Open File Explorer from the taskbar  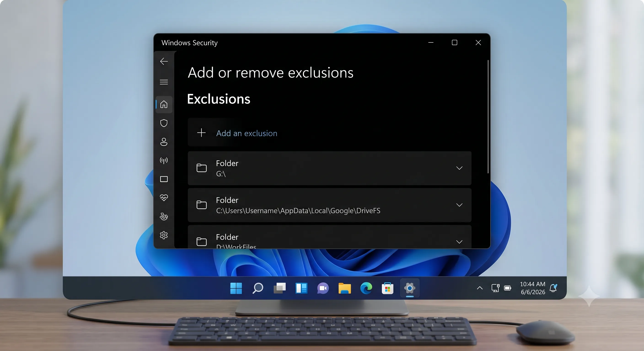coord(344,288)
